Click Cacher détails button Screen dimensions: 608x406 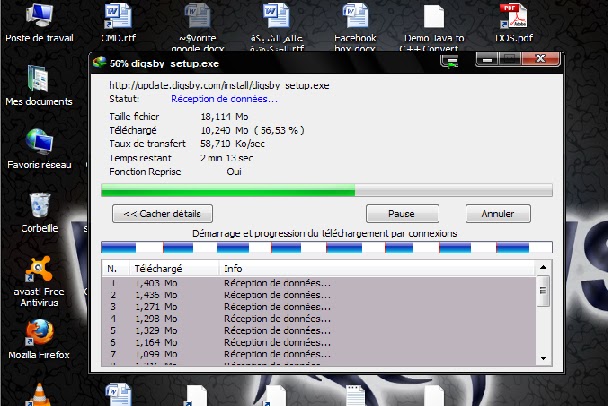point(162,214)
